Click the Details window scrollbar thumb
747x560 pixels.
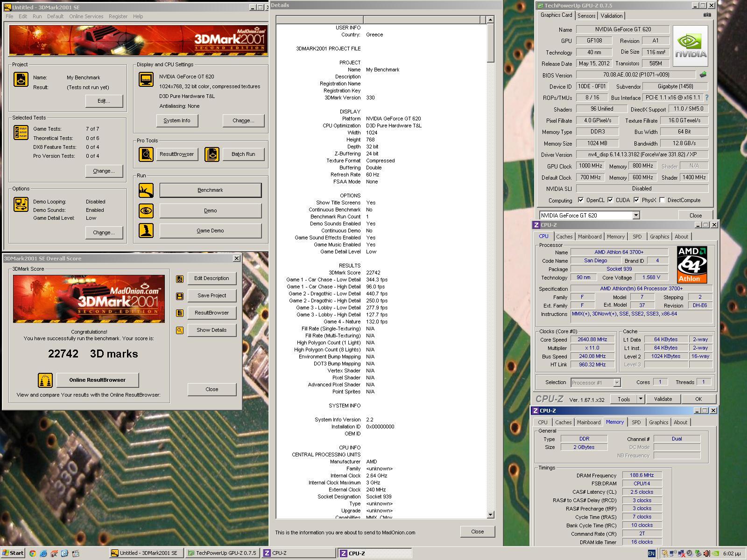pos(490,42)
